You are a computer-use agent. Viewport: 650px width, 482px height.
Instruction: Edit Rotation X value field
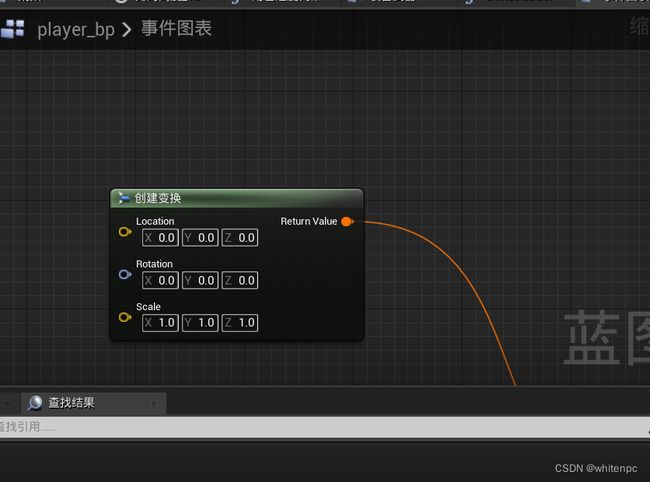tap(160, 281)
